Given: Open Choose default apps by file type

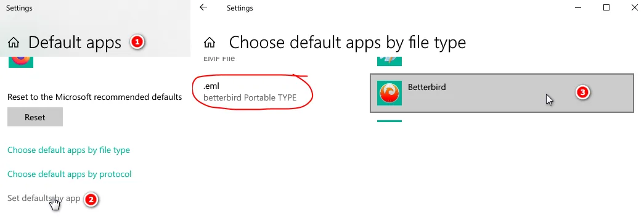Looking at the screenshot, I should point(68,150).
